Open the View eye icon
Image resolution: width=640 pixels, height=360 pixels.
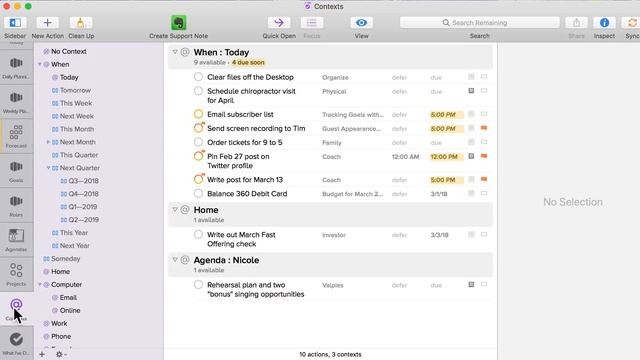click(x=361, y=23)
